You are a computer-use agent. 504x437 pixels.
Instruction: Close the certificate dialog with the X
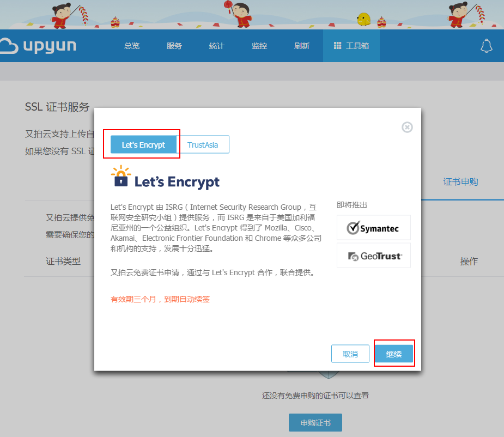pos(407,127)
